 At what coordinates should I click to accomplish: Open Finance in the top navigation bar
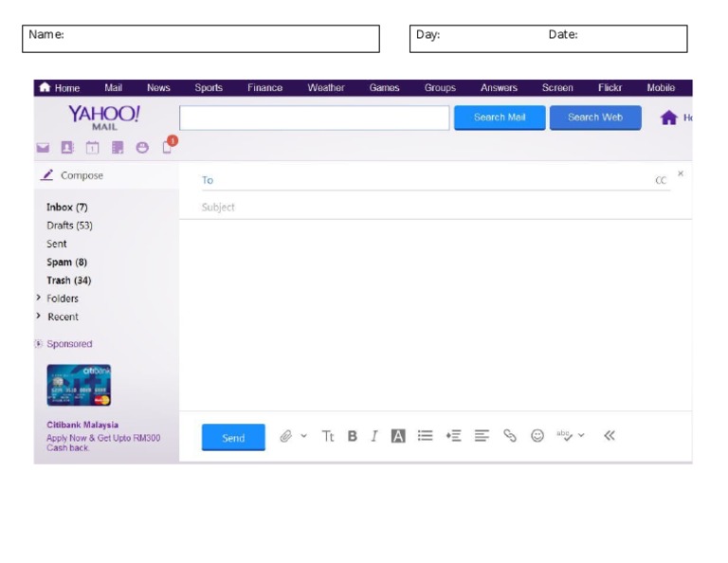point(264,88)
